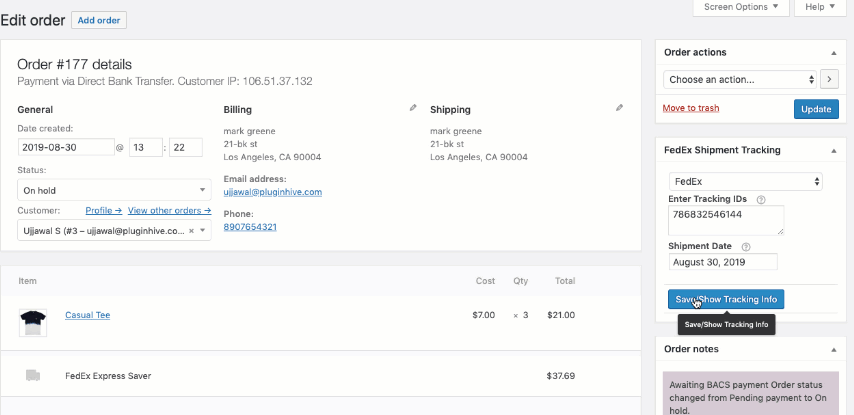Focus the Enter Tracking IDs textarea
The image size is (854, 415).
[x=726, y=220]
